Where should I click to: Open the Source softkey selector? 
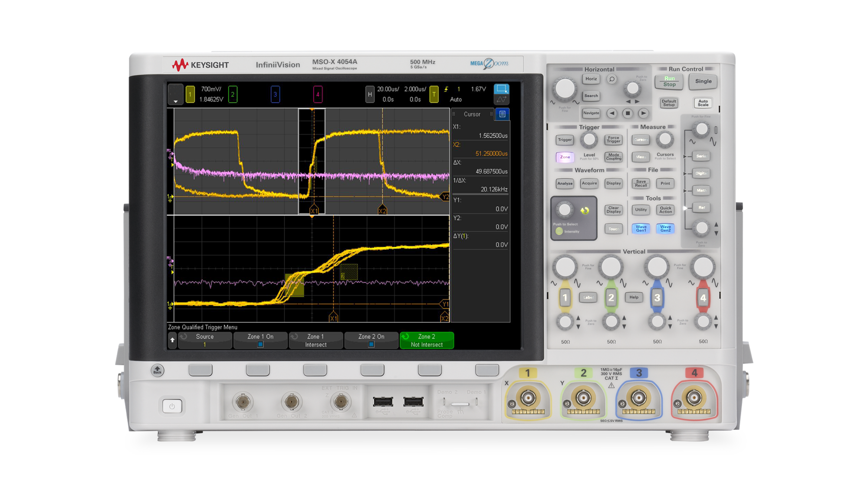point(205,341)
